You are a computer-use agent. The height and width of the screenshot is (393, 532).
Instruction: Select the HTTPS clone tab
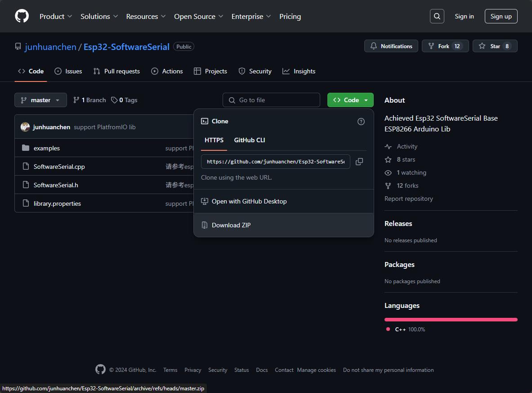point(214,140)
